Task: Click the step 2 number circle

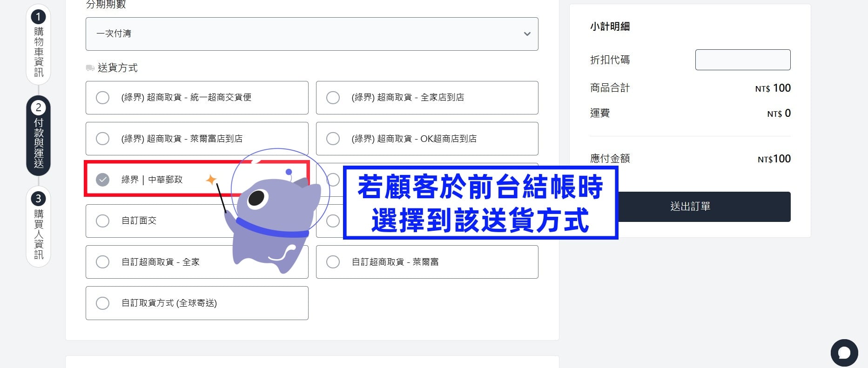Action: point(38,108)
